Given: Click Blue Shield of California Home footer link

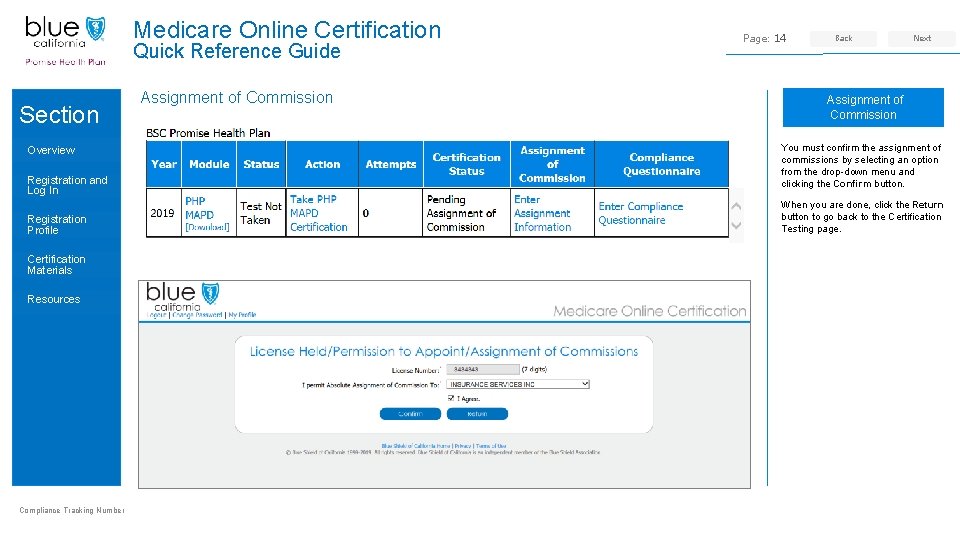Looking at the screenshot, I should [x=416, y=446].
